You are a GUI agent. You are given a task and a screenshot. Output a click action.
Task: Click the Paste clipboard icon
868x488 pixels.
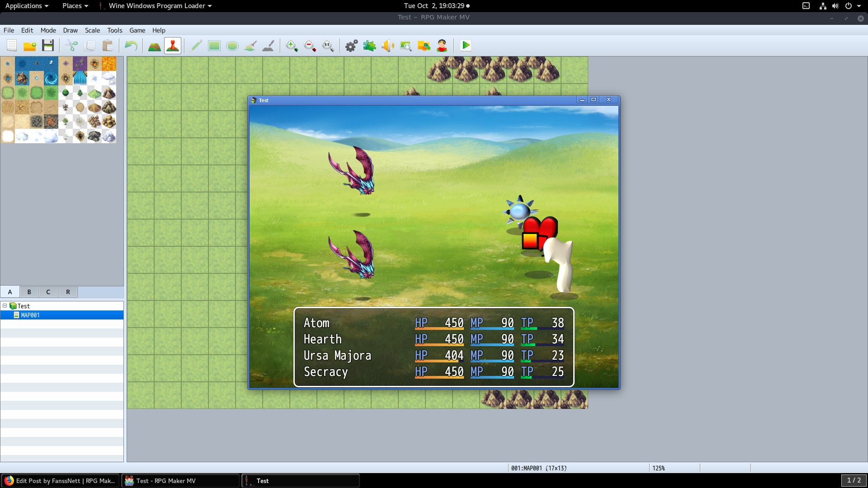click(108, 46)
